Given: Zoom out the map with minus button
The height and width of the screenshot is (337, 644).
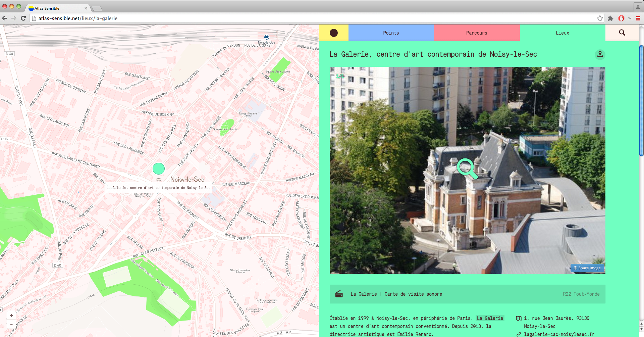Looking at the screenshot, I should (11, 324).
